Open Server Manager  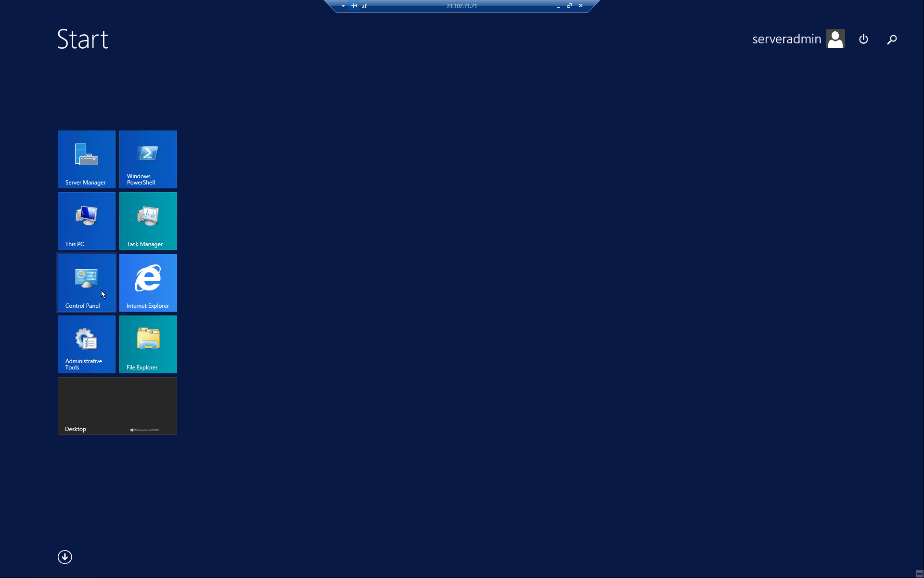pyautogui.click(x=87, y=159)
